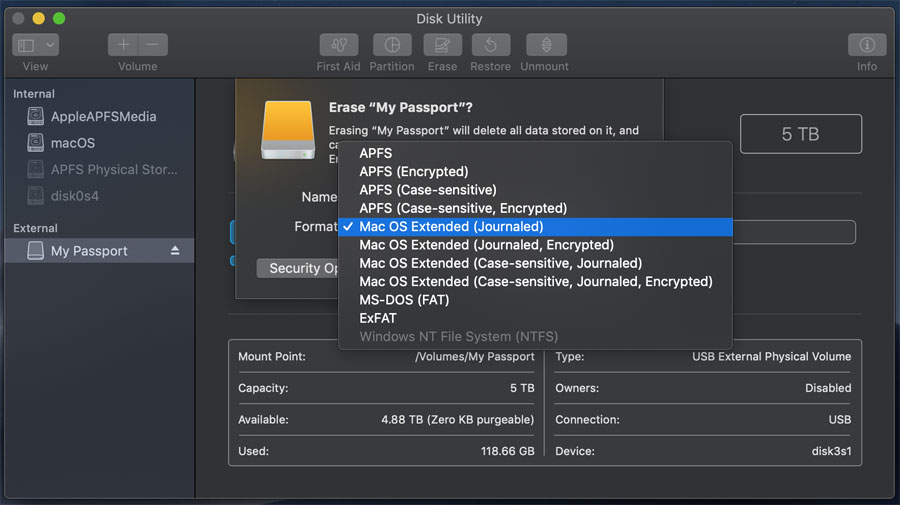Viewport: 900px width, 505px height.
Task: Select Mac OS Extended (Case-sensitive, Journaled, Encrypted)
Action: tap(536, 282)
